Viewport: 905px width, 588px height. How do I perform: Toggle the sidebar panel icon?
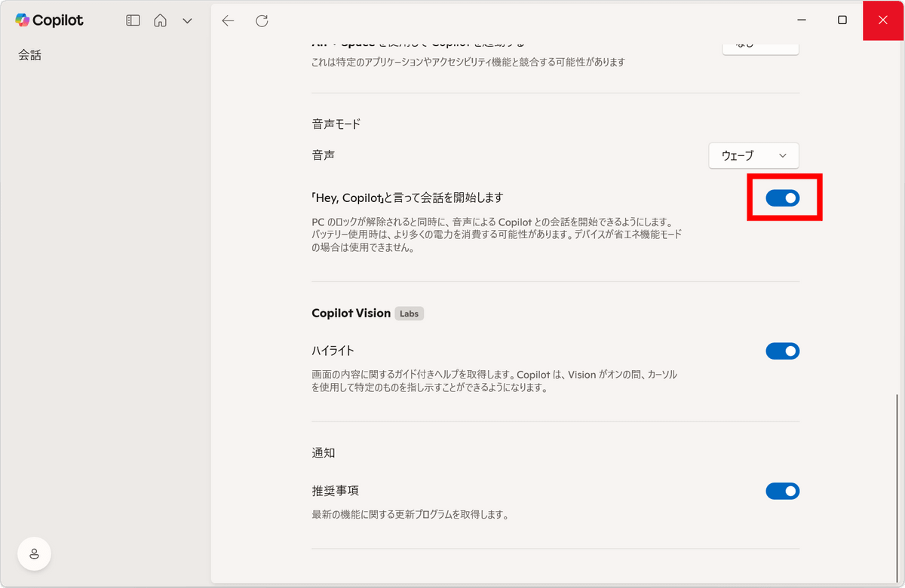tap(133, 21)
